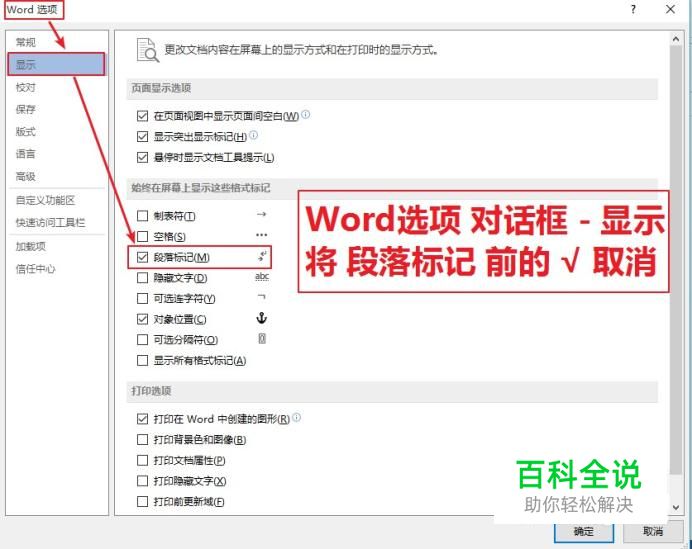The image size is (692, 549).
Task: Toggle 打印在 Word 中创建的图形 checkbox
Action: (142, 419)
